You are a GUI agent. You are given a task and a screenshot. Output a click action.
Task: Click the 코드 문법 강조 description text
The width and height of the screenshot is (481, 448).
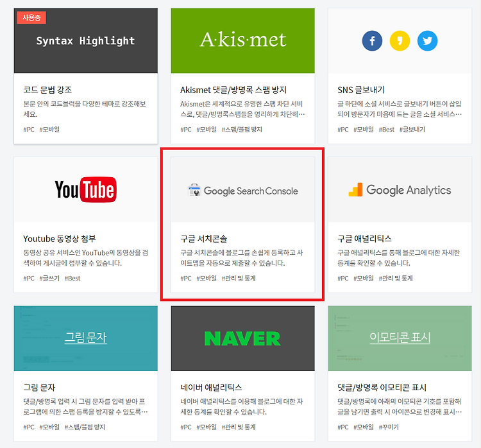pos(85,109)
